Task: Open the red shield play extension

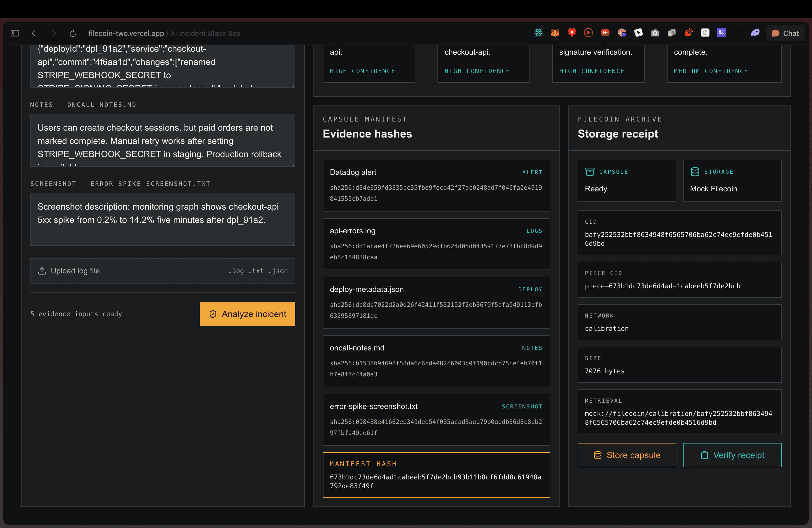Action: 572,33
